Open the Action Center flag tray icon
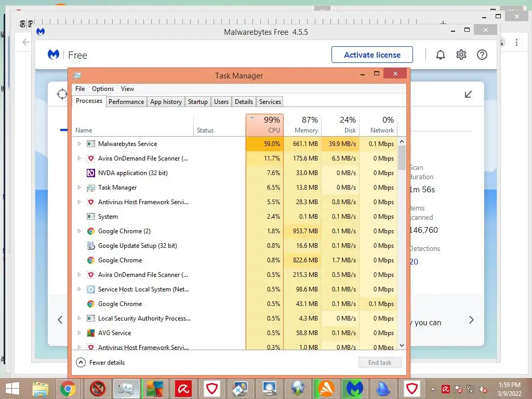This screenshot has height=399, width=532. click(x=458, y=389)
